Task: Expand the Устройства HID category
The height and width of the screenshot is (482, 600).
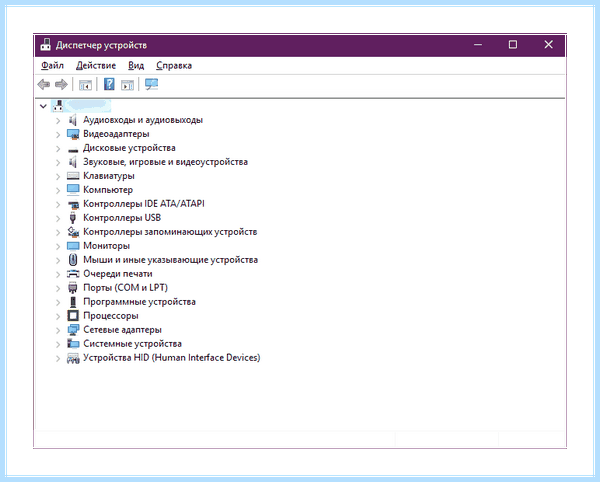Action: (58, 358)
